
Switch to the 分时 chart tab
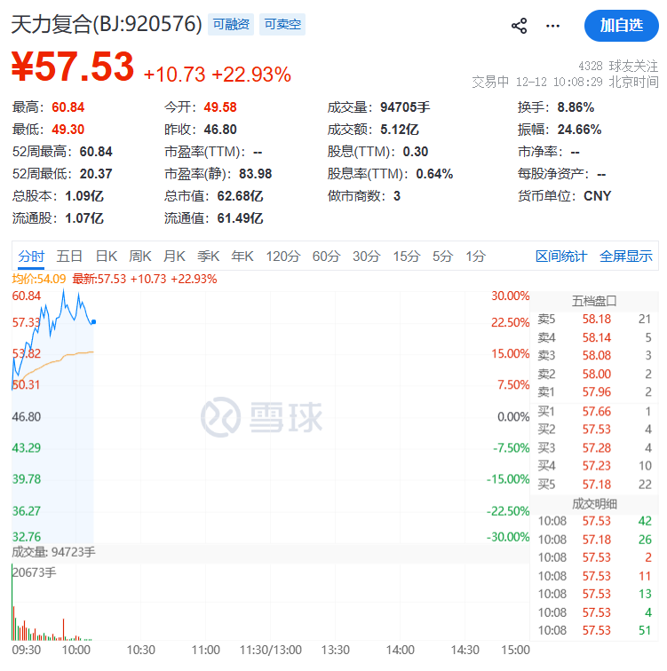[x=32, y=256]
